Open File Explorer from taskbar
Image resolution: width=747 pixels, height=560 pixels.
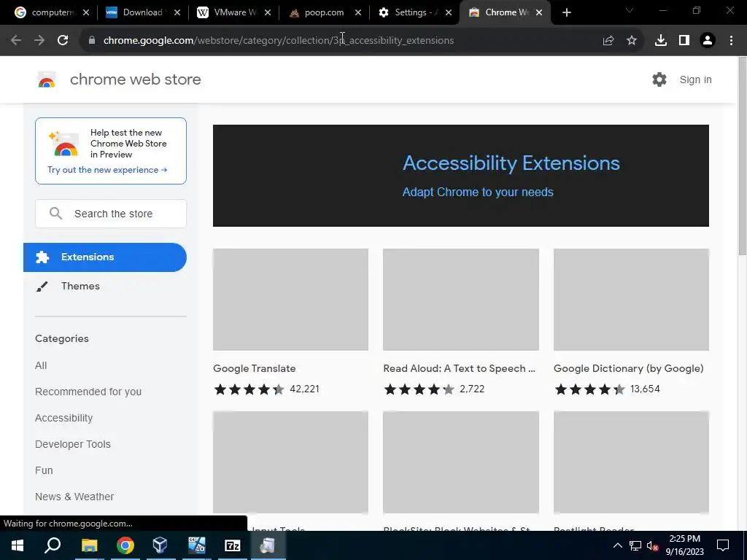89,545
